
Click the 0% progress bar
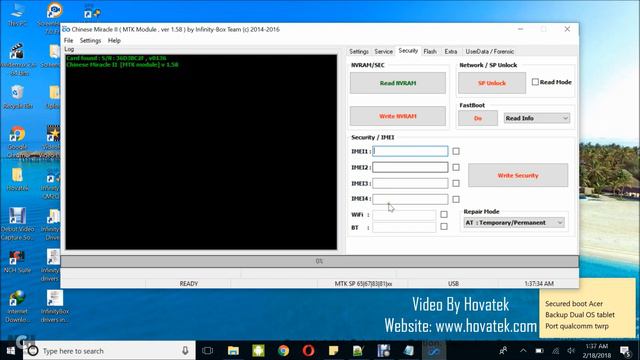click(x=320, y=261)
